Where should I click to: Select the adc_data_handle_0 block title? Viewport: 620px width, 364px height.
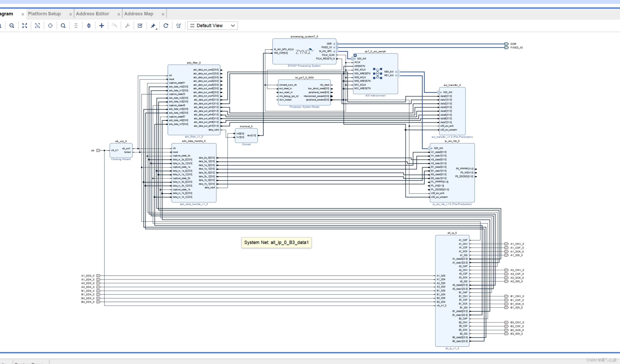click(x=194, y=141)
